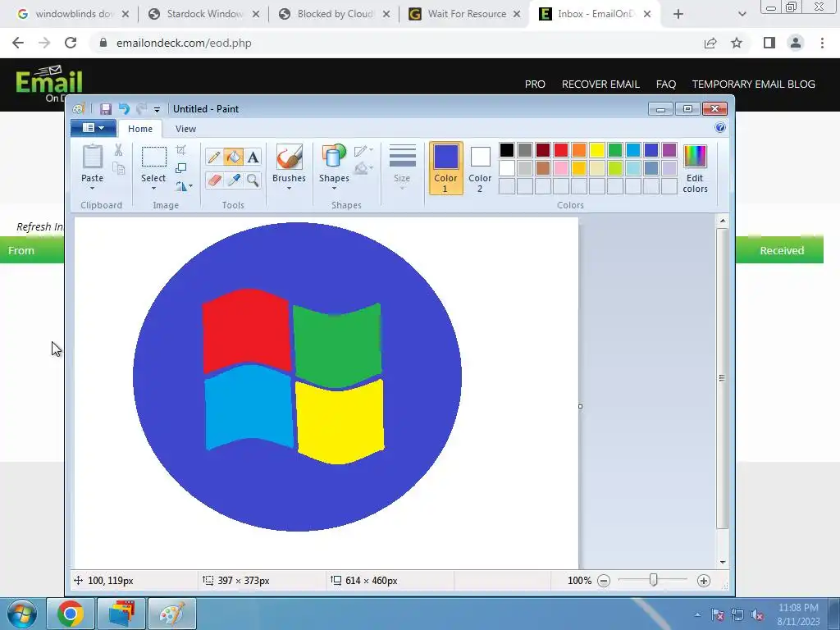Viewport: 840px width, 630px height.
Task: Open Paint Help question mark icon
Action: pyautogui.click(x=720, y=127)
